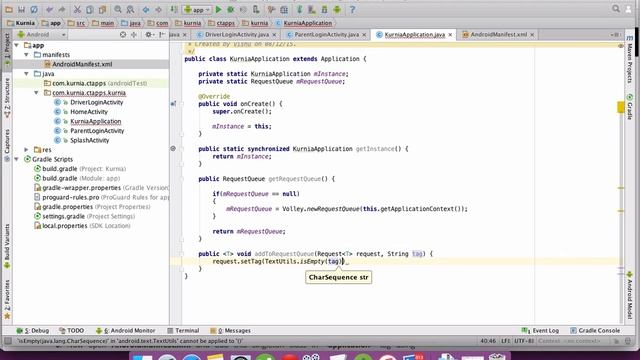Click scroll from source target icon
The height and width of the screenshot is (360, 640).
(x=123, y=35)
